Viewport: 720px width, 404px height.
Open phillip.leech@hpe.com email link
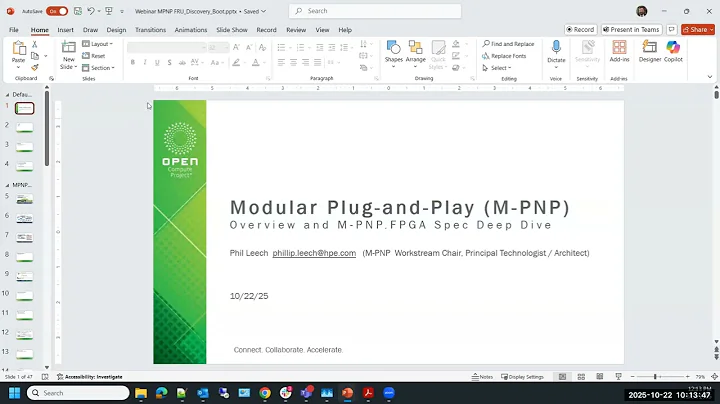(314, 253)
